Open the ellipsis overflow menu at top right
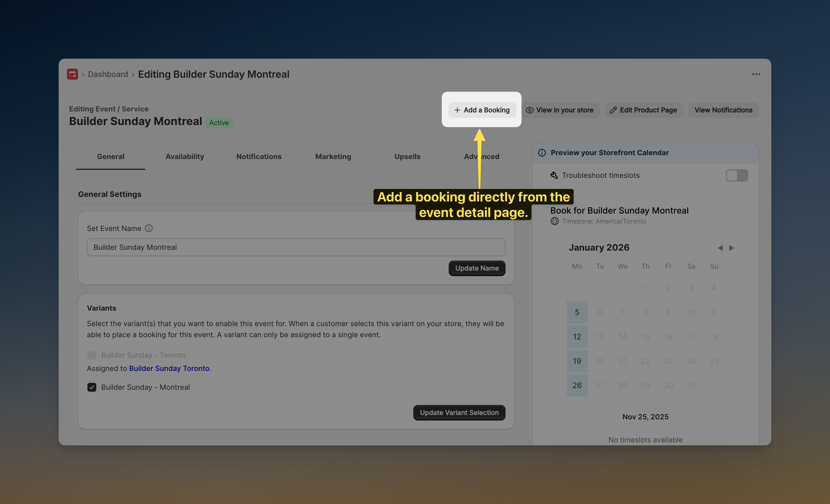This screenshot has height=504, width=830. pos(756,74)
